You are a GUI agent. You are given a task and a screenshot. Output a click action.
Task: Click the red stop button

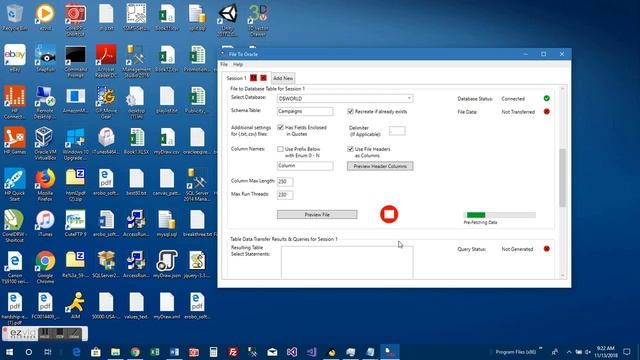[389, 214]
